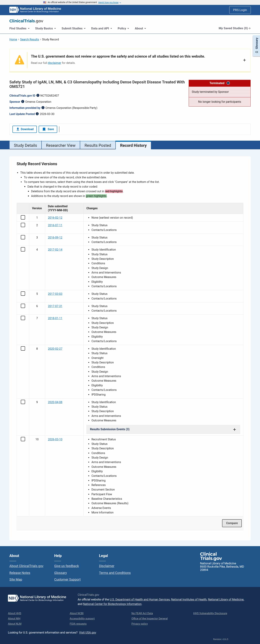Select the version 4 checkbox
The width and height of the screenshot is (260, 644).
[23, 249]
